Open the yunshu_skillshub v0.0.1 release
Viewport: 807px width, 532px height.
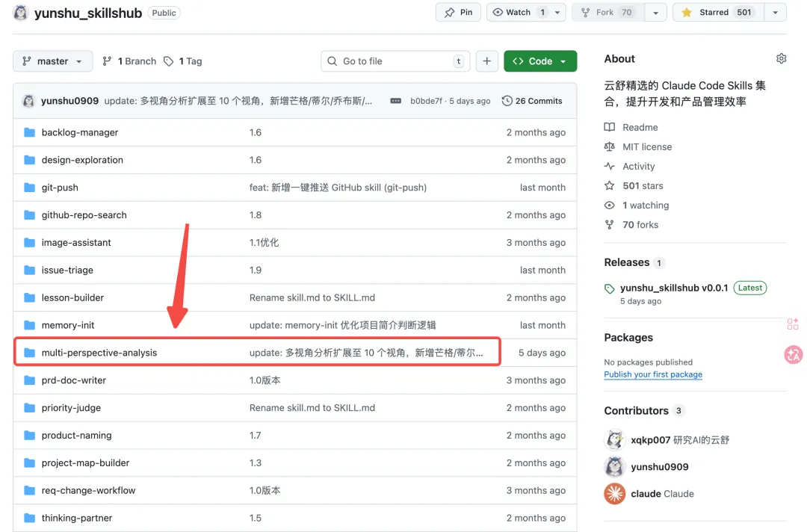673,288
